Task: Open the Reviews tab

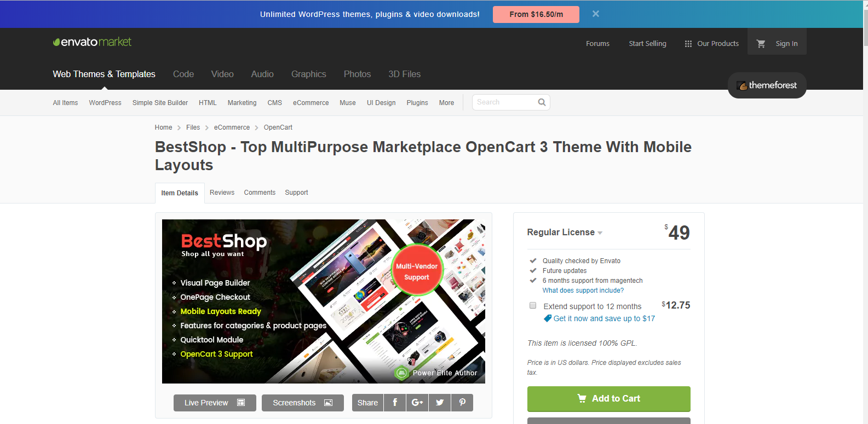Action: pos(222,193)
